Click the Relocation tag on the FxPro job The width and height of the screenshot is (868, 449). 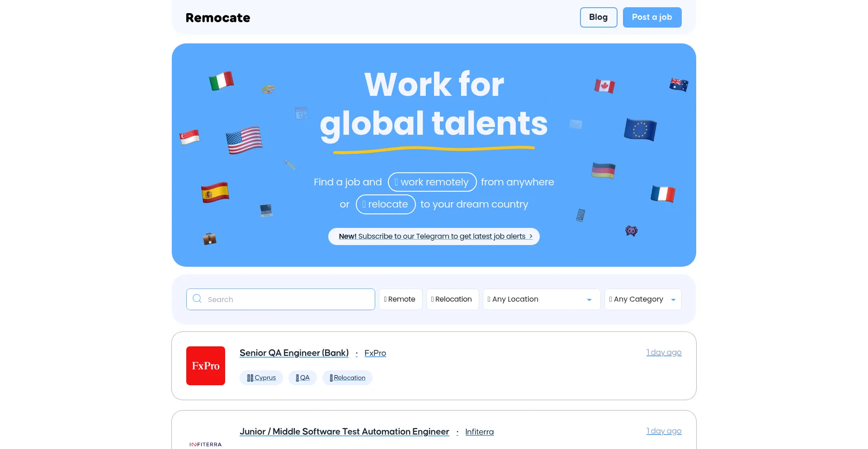click(x=347, y=378)
